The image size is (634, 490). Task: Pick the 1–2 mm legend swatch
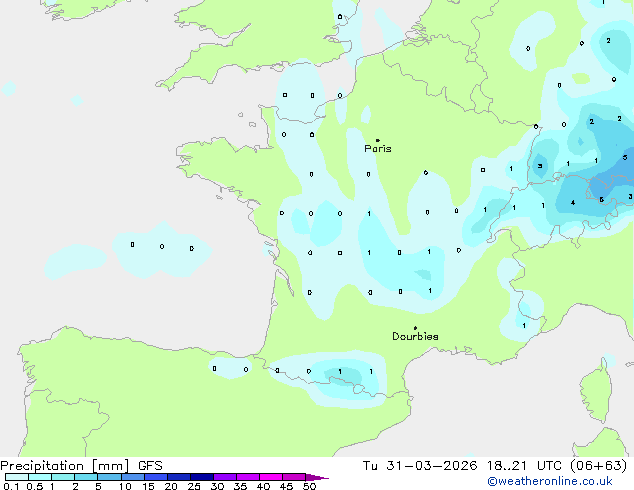[x=63, y=477]
